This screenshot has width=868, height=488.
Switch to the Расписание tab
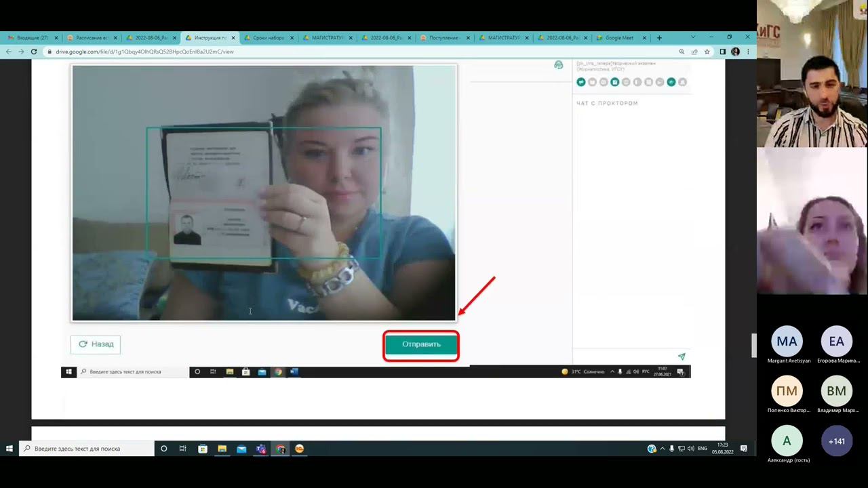[x=92, y=38]
